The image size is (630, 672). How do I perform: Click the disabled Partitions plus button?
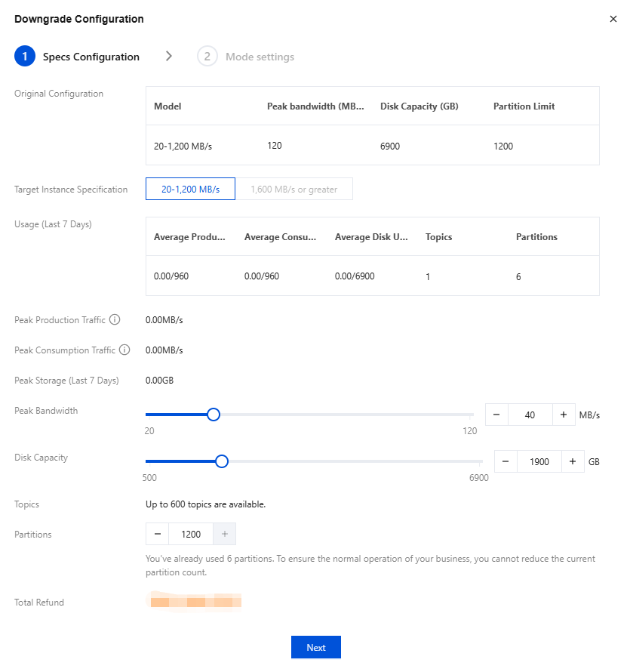[225, 534]
